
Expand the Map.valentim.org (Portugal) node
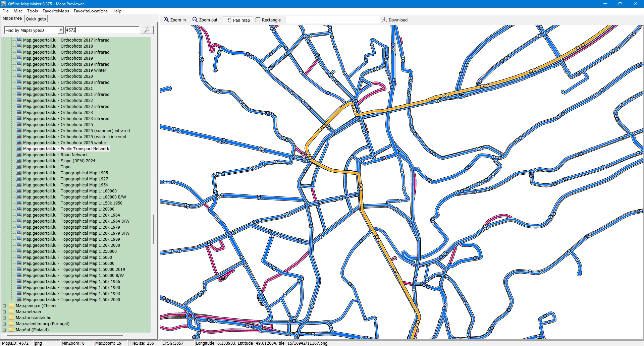(x=4, y=324)
